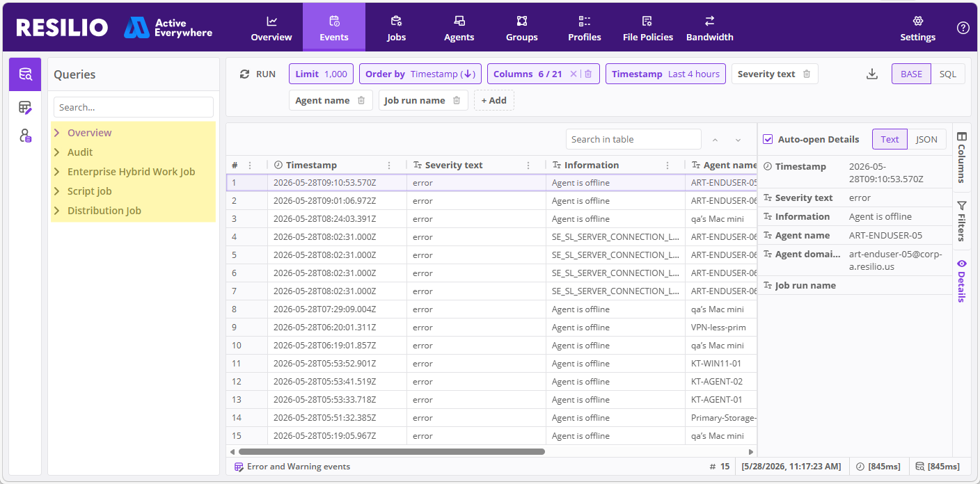Clear Columns filter with the X icon

click(x=574, y=74)
